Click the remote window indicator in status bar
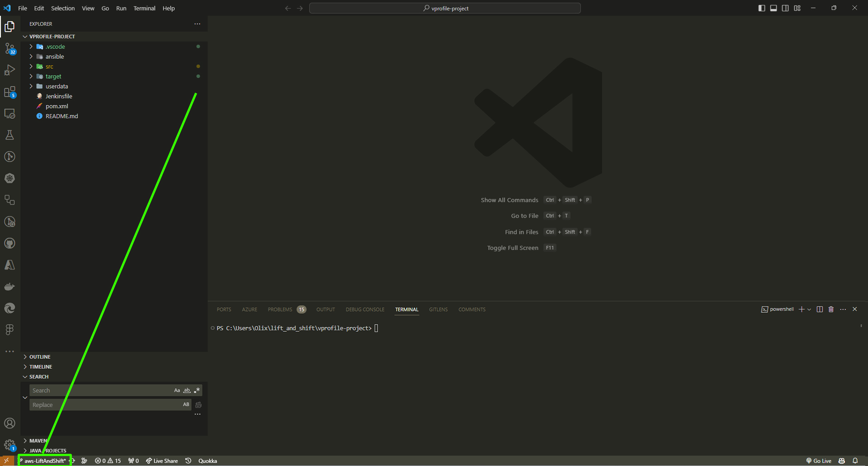Image resolution: width=868 pixels, height=466 pixels. [x=7, y=461]
